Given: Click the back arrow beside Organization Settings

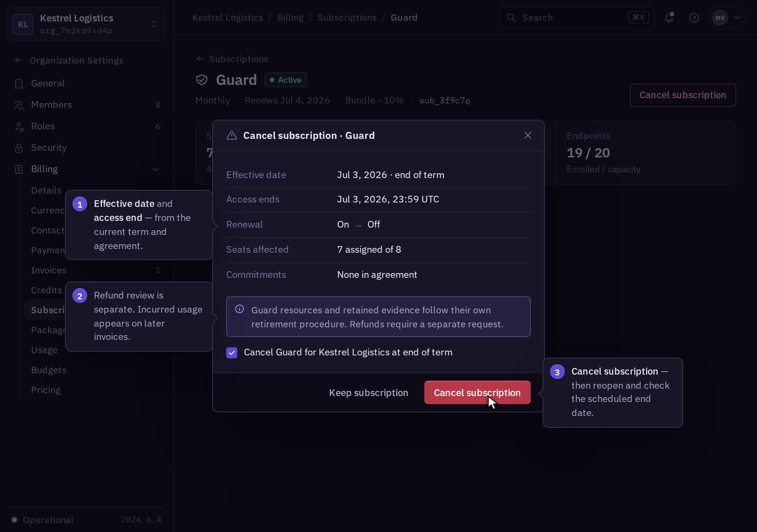Looking at the screenshot, I should [x=18, y=60].
